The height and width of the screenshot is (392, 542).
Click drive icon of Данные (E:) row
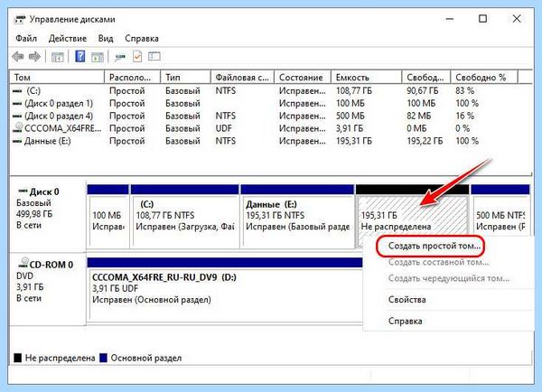17,142
